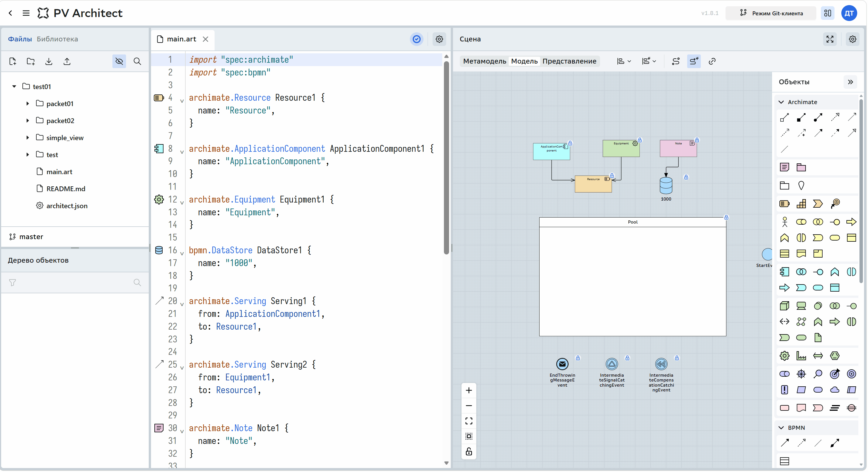The height and width of the screenshot is (472, 868).
Task: Expand the simple_view folder
Action: tap(28, 138)
